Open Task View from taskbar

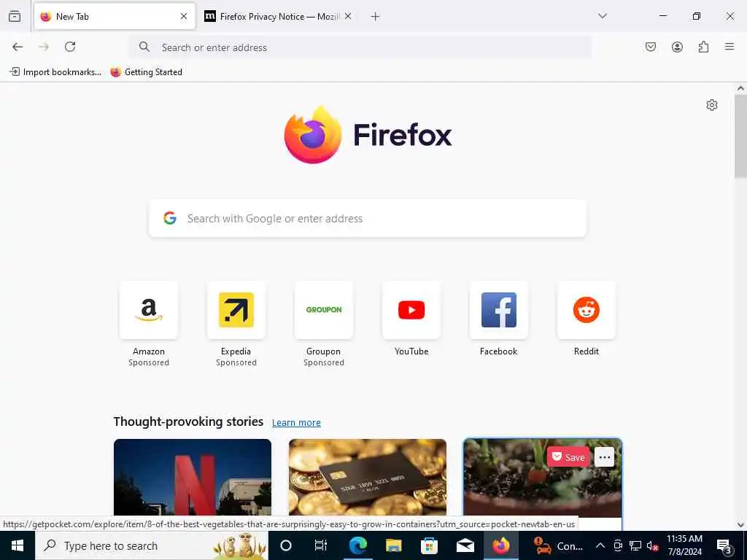pos(321,545)
